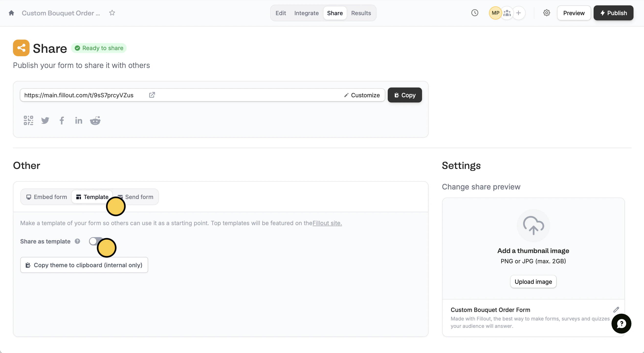644x353 pixels.
Task: Star the form as favorite
Action: tap(112, 13)
